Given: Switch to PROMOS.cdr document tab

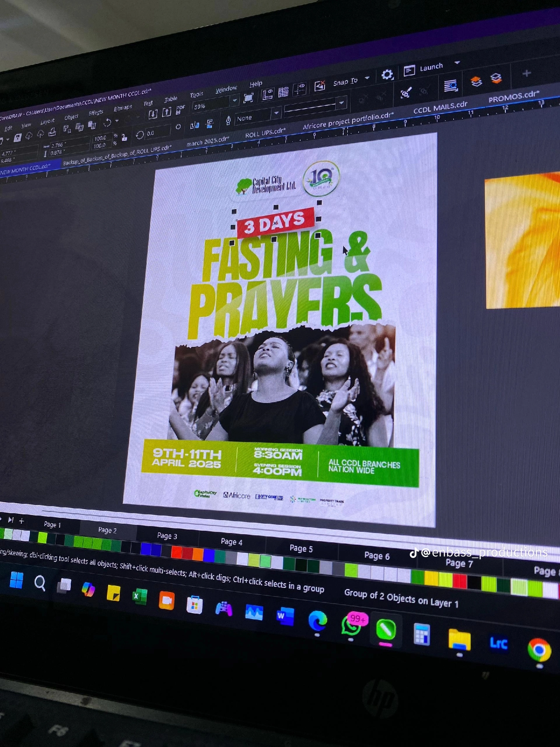Looking at the screenshot, I should tap(514, 96).
